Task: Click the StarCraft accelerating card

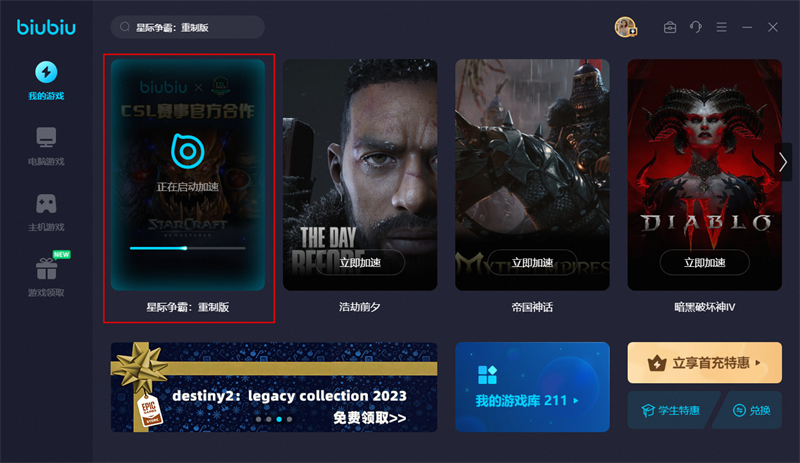Action: 187,175
